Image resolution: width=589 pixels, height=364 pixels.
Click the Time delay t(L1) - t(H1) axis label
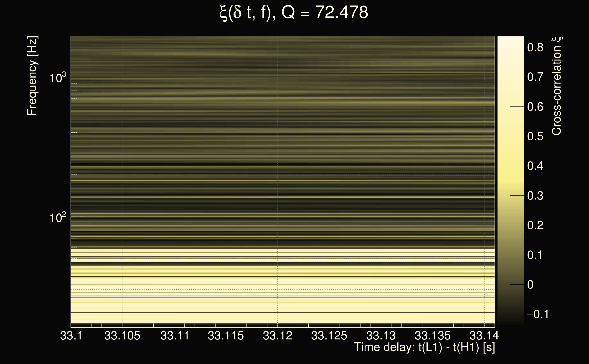coord(424,347)
